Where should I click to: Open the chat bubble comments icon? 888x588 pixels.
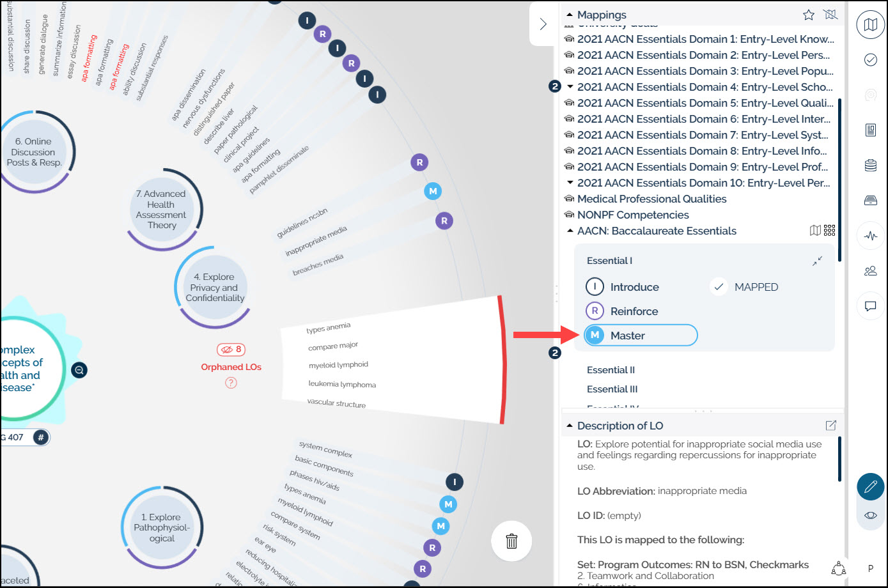[x=870, y=306]
